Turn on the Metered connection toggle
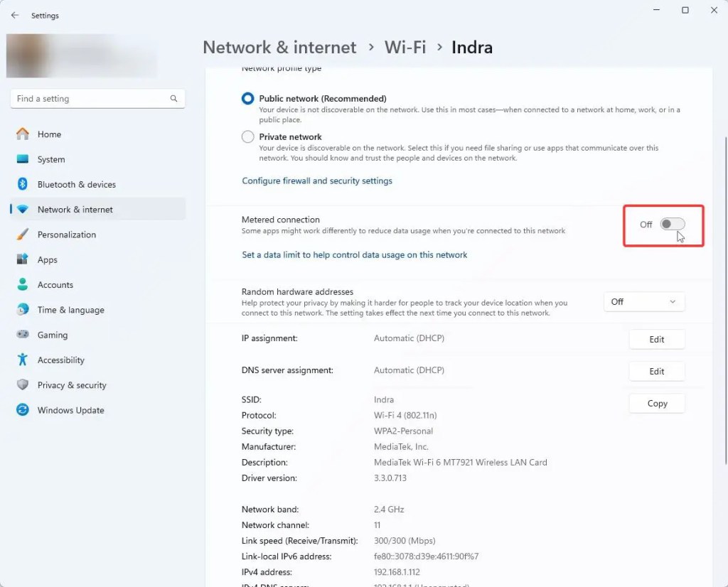728x587 pixels. 672,225
